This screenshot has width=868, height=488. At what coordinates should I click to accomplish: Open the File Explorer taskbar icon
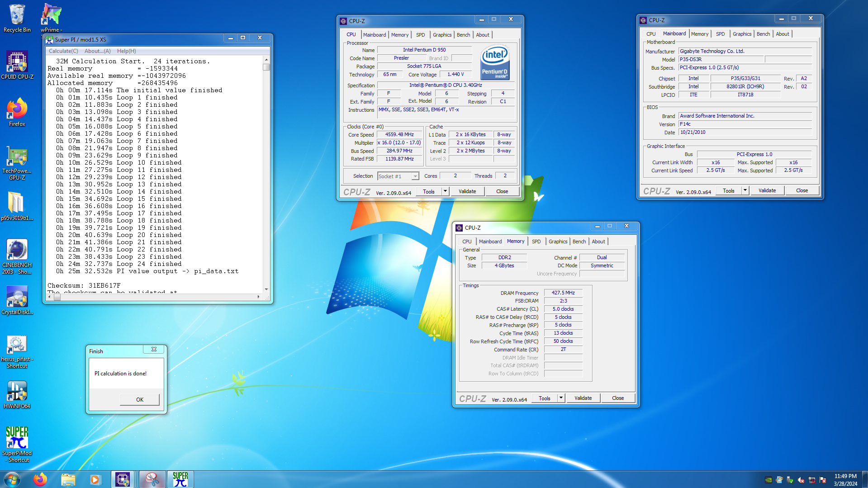coord(68,479)
